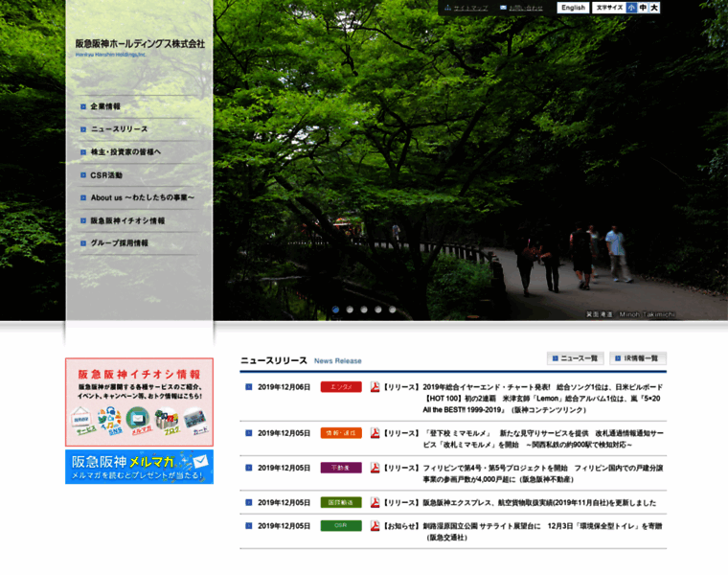Click blue arrow bullet on 国際輸送 news row

[x=249, y=502]
